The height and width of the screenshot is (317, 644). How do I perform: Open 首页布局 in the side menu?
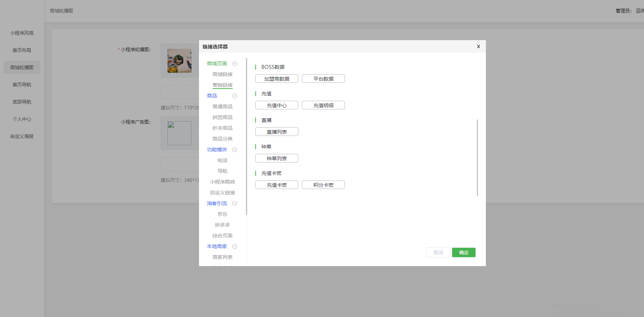22,50
